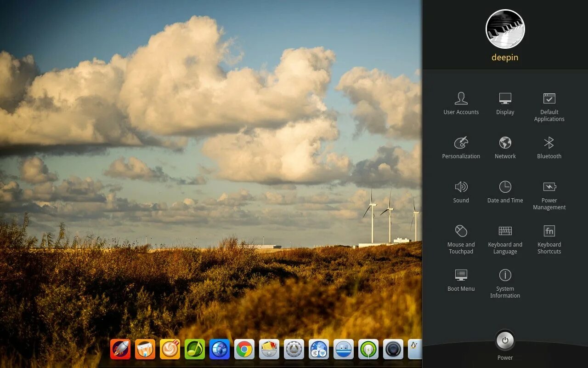This screenshot has height=368, width=588.
Task: Open User Accounts settings
Action: click(461, 103)
